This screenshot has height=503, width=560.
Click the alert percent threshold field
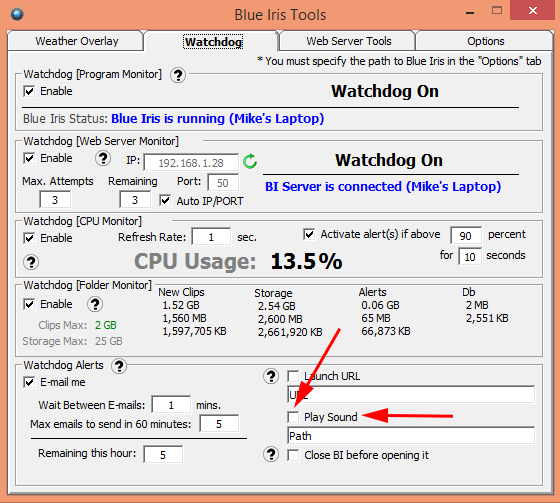pyautogui.click(x=466, y=235)
